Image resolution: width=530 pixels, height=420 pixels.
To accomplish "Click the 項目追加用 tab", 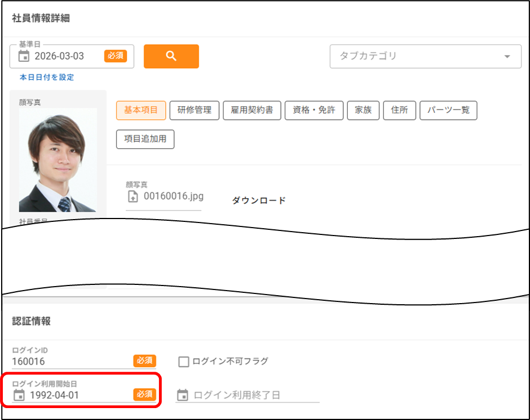I will 145,139.
